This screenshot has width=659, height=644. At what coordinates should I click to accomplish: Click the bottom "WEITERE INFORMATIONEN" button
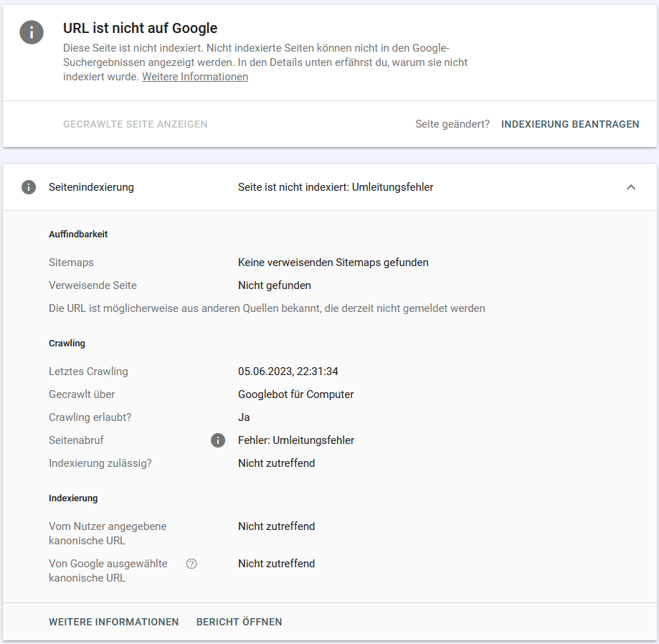pyautogui.click(x=113, y=622)
